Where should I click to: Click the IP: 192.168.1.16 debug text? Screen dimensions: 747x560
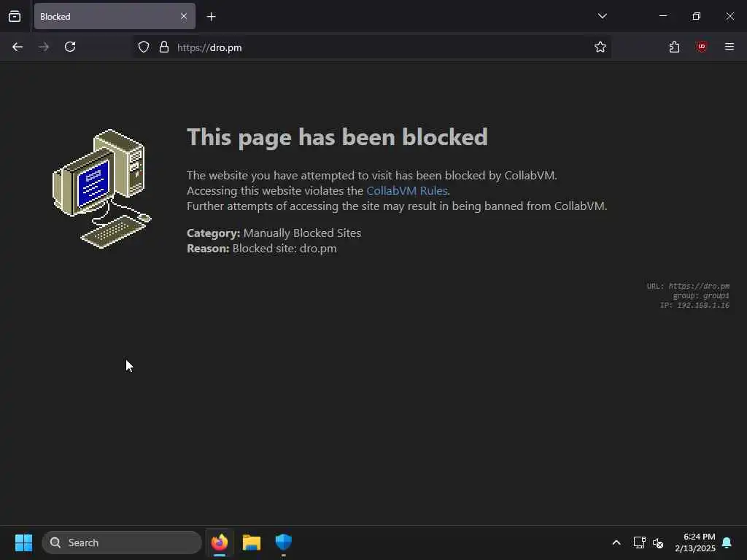click(x=694, y=306)
